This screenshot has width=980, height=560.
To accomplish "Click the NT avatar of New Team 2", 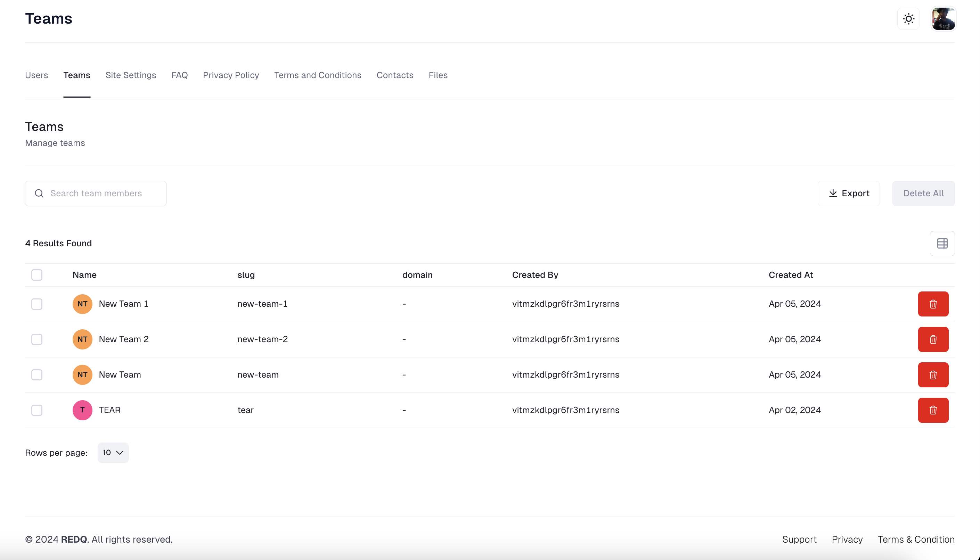I will 82,339.
